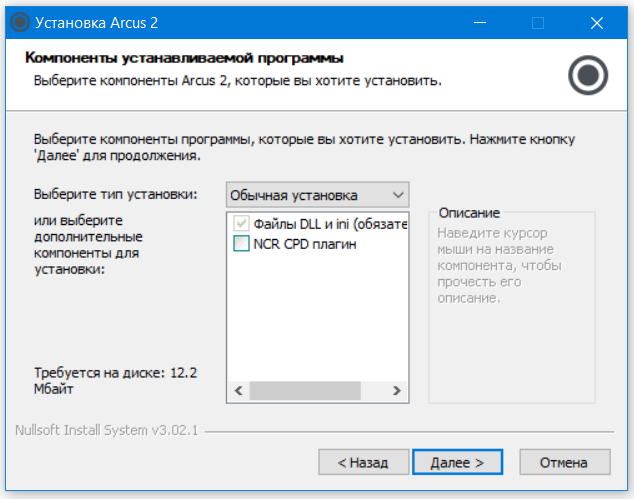The image size is (634, 499).
Task: Click the Файлы DLL и ini checkbox
Action: 241,223
